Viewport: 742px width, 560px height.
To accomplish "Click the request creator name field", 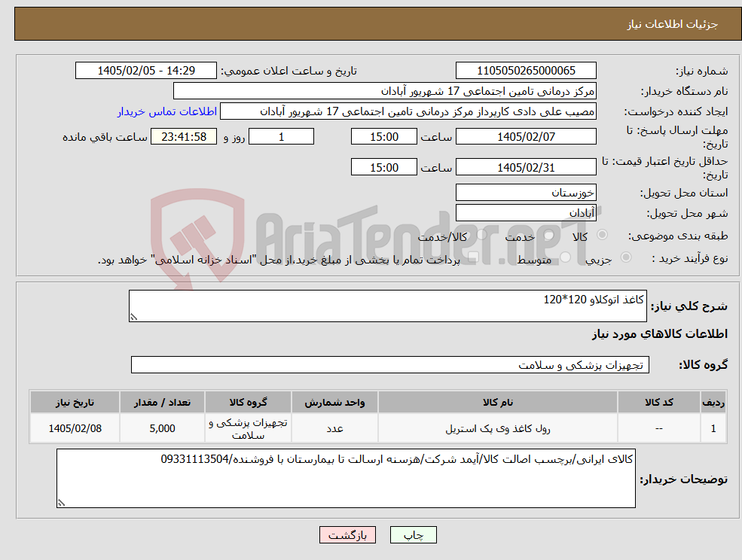I will (x=408, y=111).
